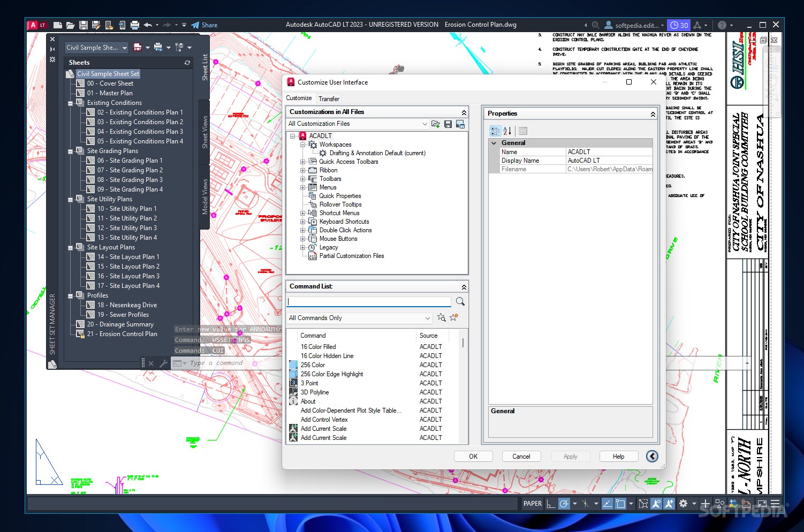This screenshot has height=532, width=804.
Task: Click the Alphabetical sort icon in Properties
Action: pyautogui.click(x=507, y=131)
